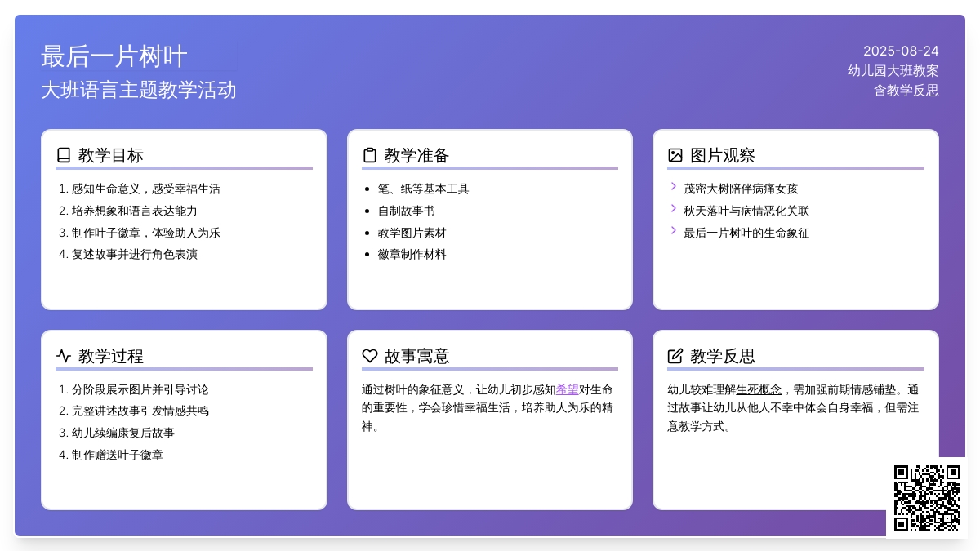This screenshot has height=551, width=980.
Task: Click the header text 幼儿园大班教案
Action: (893, 70)
